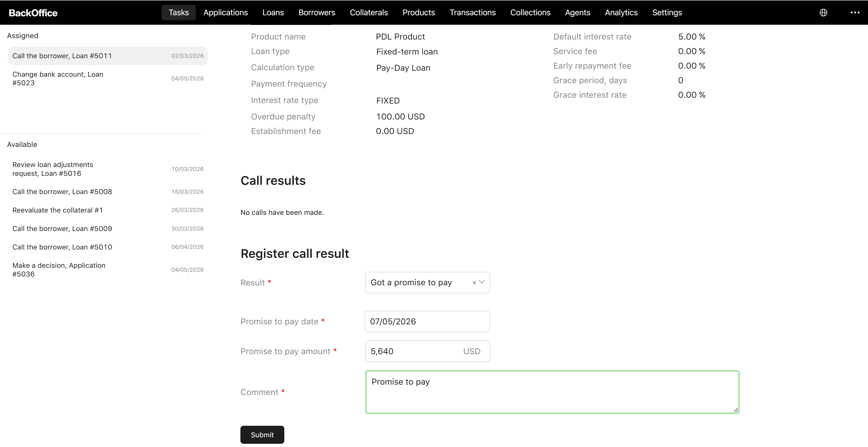Screen dimensions: 868x447
Task: Click inside the Comment text area
Action: [552, 392]
